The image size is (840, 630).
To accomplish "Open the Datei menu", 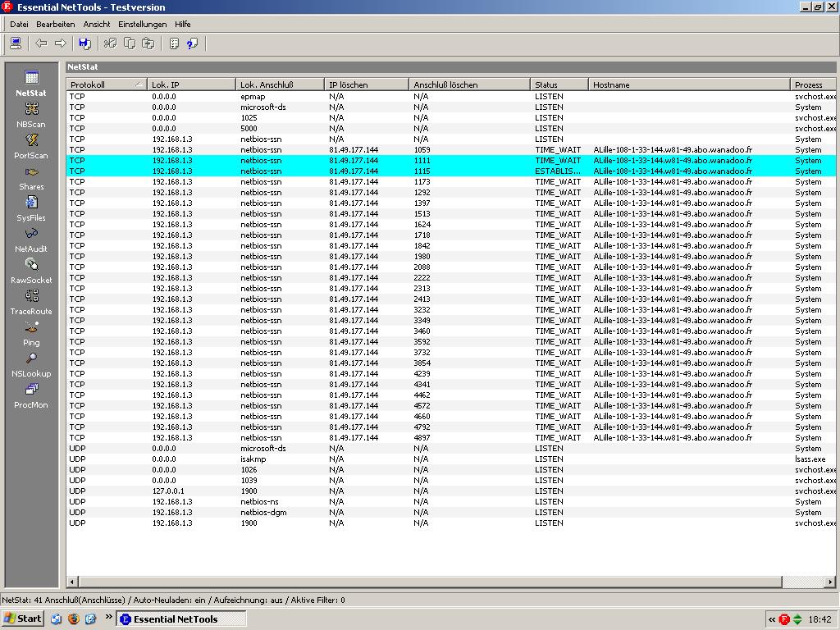I will [19, 25].
